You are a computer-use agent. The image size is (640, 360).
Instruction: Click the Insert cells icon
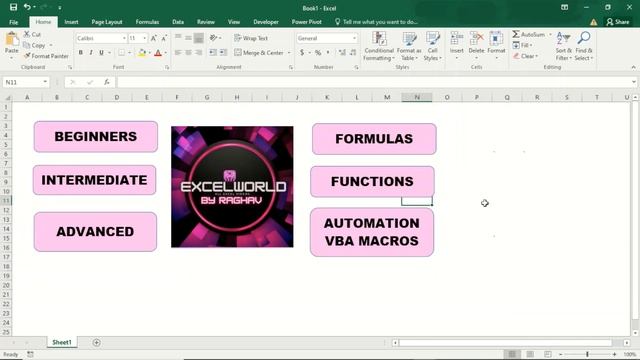click(456, 39)
